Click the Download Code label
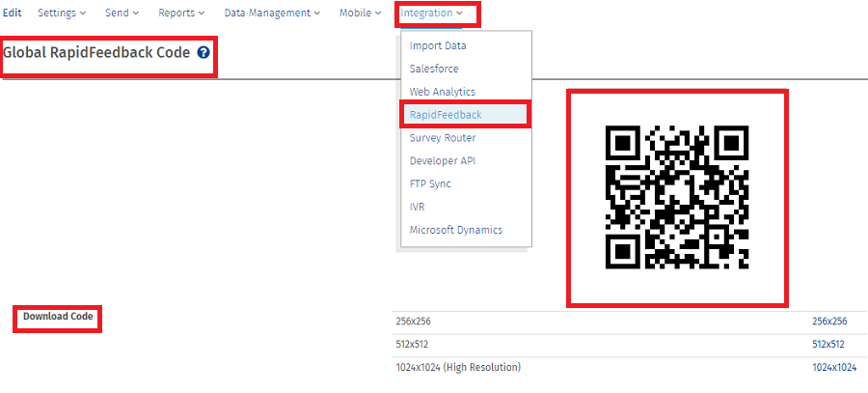The image size is (868, 393). [x=58, y=317]
